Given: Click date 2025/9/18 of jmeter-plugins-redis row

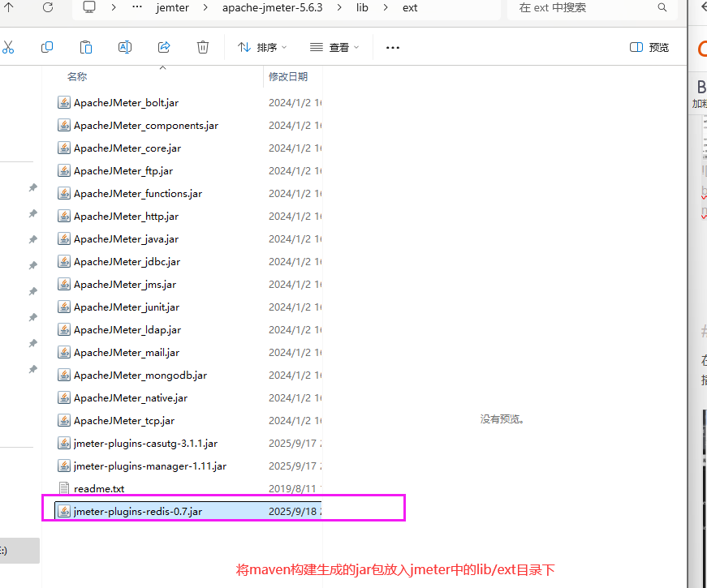Looking at the screenshot, I should [295, 512].
